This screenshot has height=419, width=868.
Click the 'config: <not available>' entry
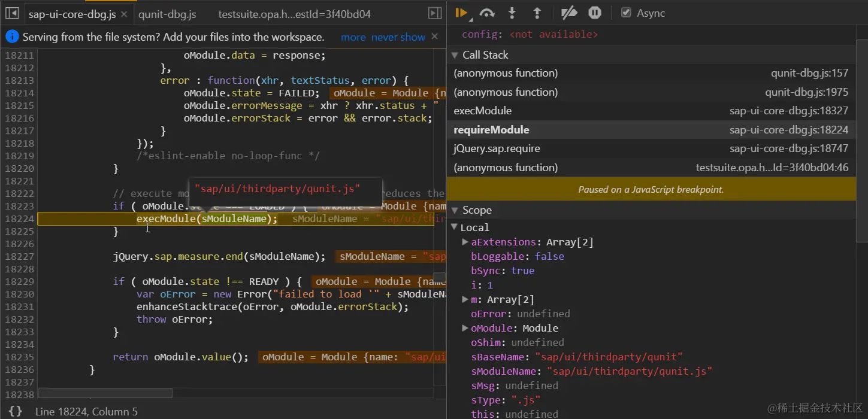(530, 35)
